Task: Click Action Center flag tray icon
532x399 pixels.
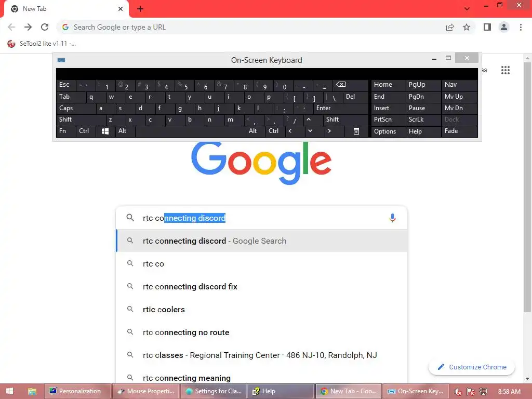Action: pos(471,392)
